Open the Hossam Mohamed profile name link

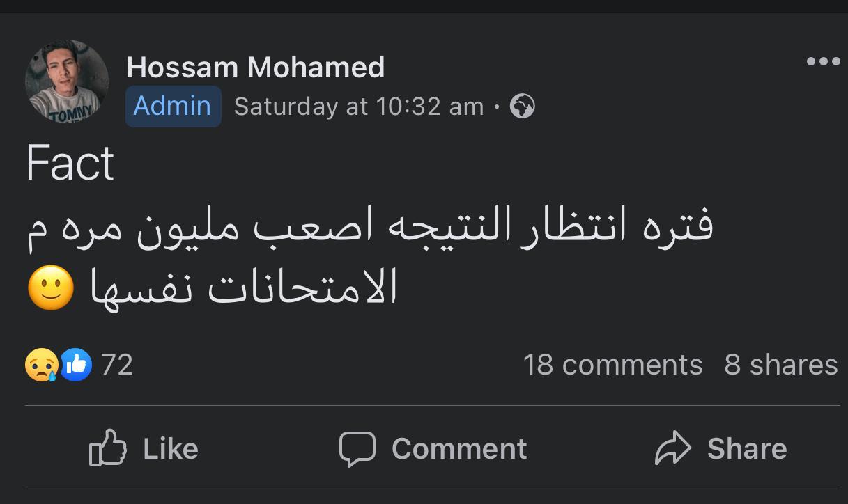[256, 68]
